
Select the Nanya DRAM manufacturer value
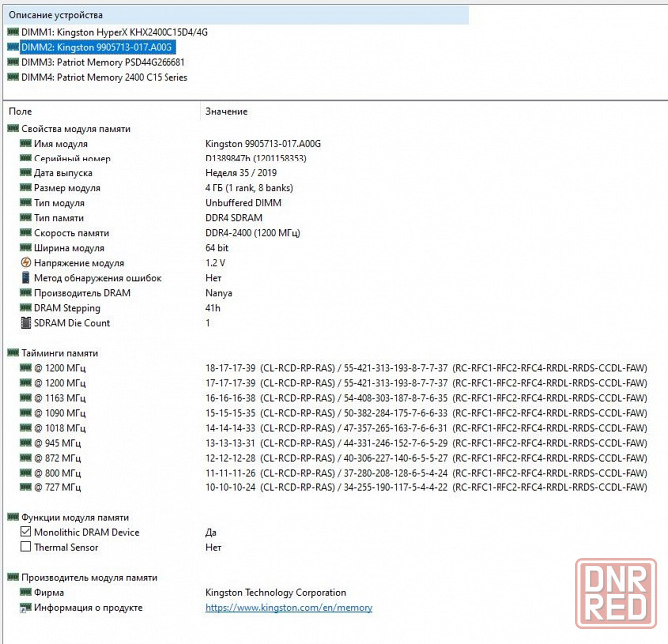coord(219,293)
